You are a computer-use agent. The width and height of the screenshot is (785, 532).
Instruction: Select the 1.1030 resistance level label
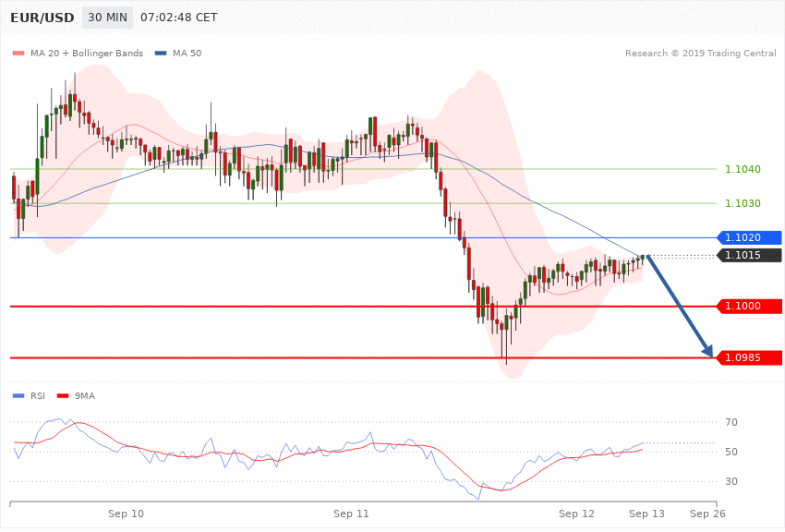tap(743, 203)
